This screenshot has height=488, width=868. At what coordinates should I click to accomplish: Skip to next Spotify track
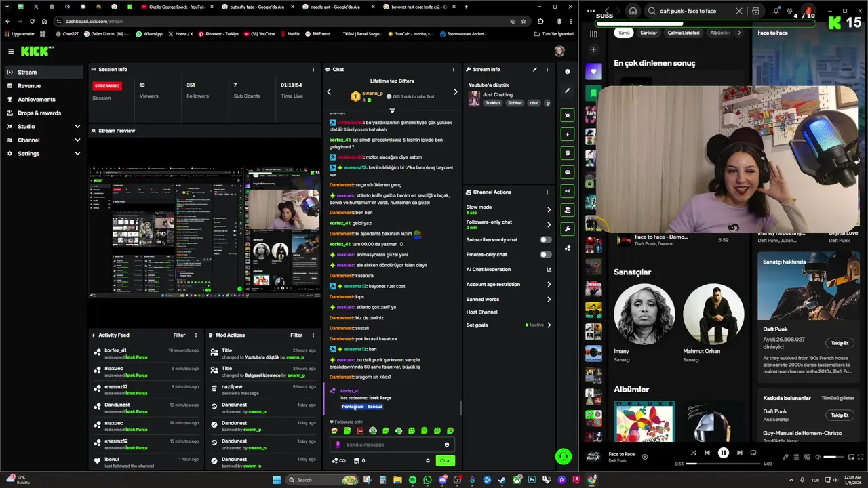point(739,453)
